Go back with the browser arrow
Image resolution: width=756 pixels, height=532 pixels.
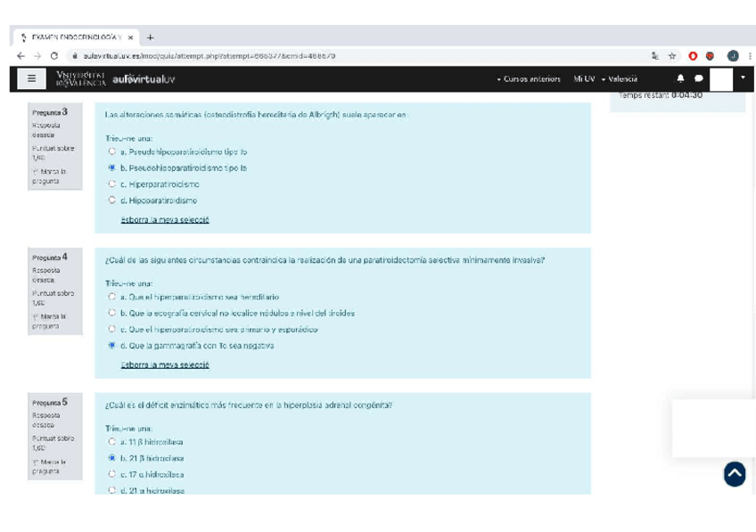(21, 56)
